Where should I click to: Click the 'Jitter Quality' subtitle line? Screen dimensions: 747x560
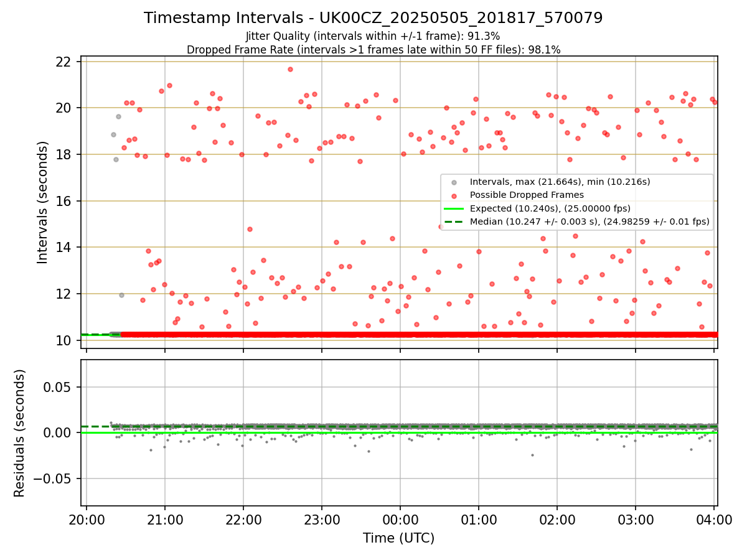tap(373, 37)
